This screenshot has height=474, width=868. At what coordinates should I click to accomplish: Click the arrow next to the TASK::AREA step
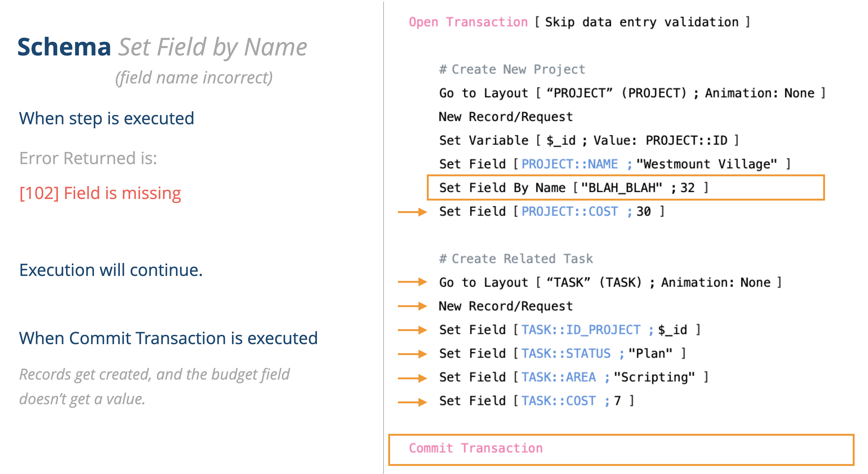(x=412, y=377)
